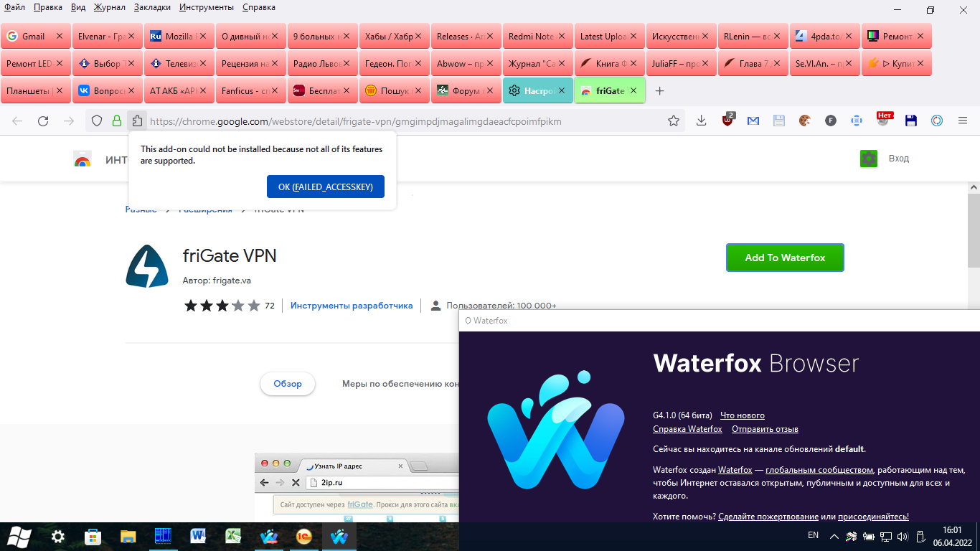This screenshot has width=980, height=551.
Task: Click the 72 ratings star row
Action: pos(230,306)
